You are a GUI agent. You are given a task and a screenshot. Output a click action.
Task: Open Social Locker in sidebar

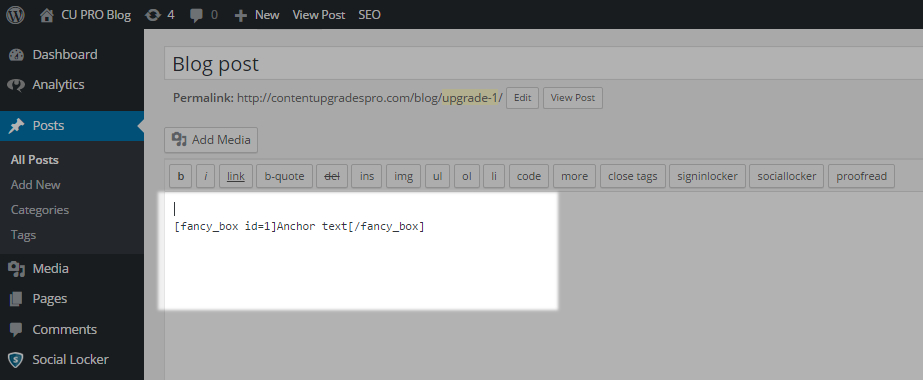tap(72, 359)
